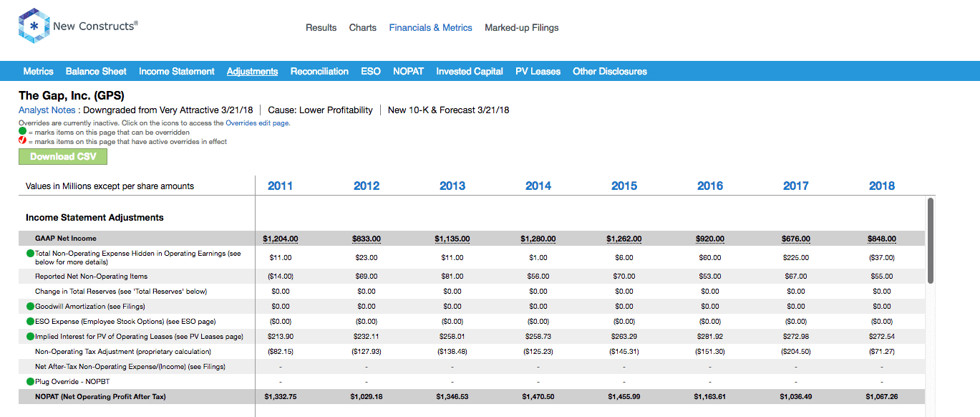Click green override dot for Total Non-Operating Expense
Screen dimensions: 980x417
30,254
